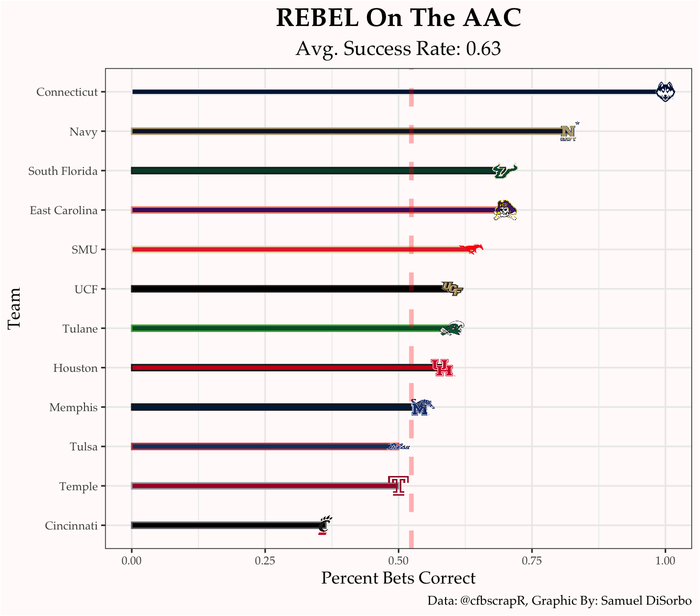Select the South Florida Bulls logo

[504, 171]
